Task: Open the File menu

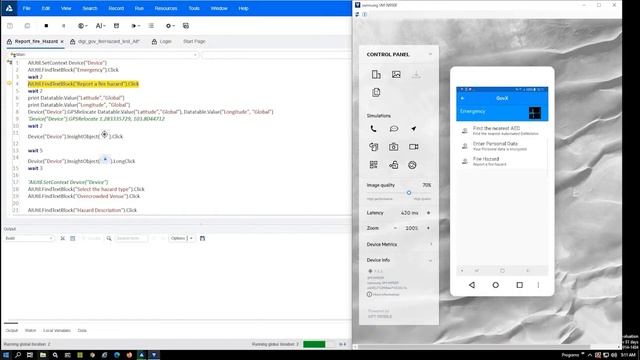Action: [27, 8]
